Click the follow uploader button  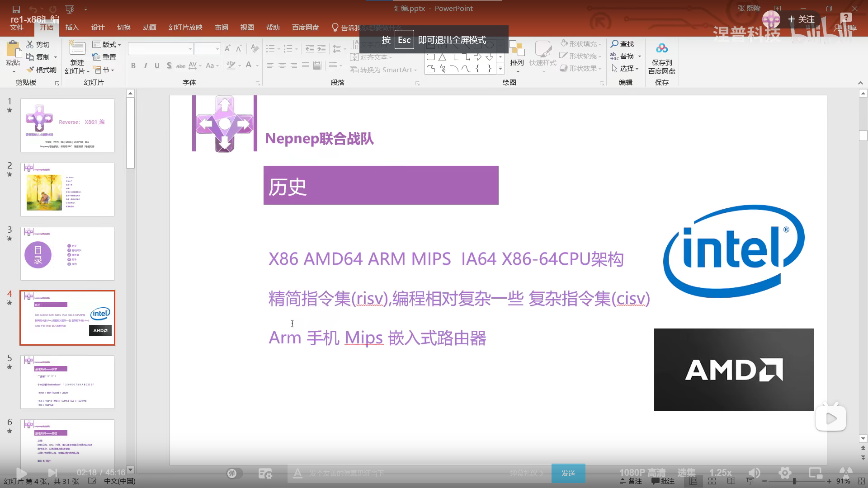(801, 19)
